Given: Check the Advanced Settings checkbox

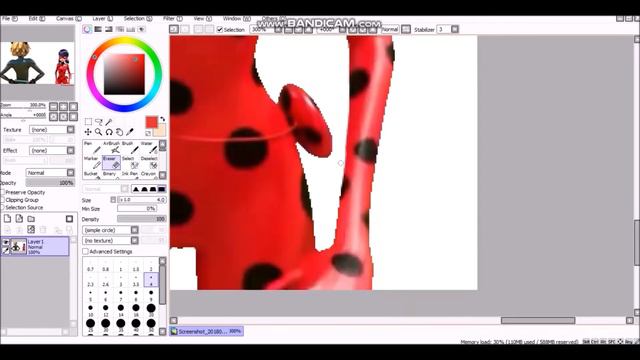Looking at the screenshot, I should click(85, 251).
